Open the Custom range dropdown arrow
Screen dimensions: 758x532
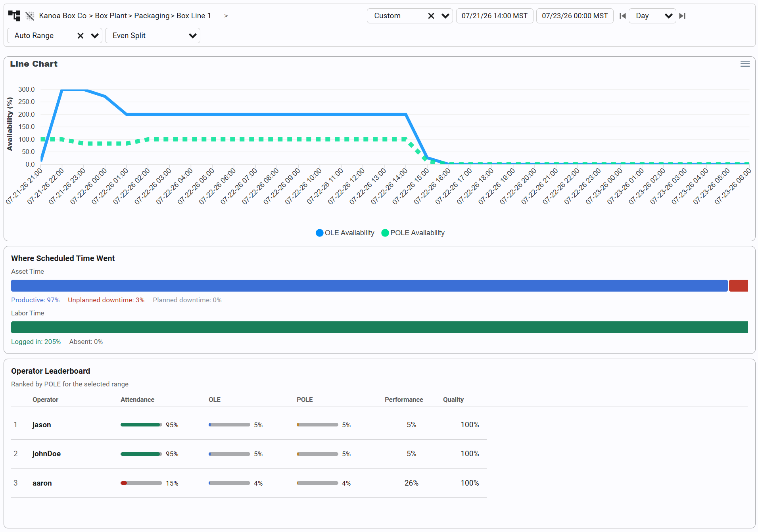[x=445, y=16]
